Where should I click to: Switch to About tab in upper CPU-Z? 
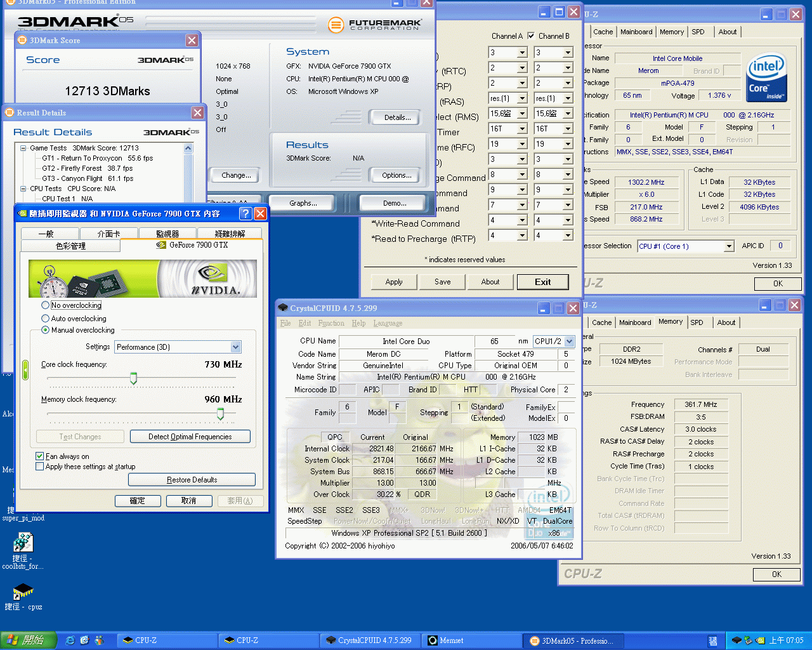[728, 32]
